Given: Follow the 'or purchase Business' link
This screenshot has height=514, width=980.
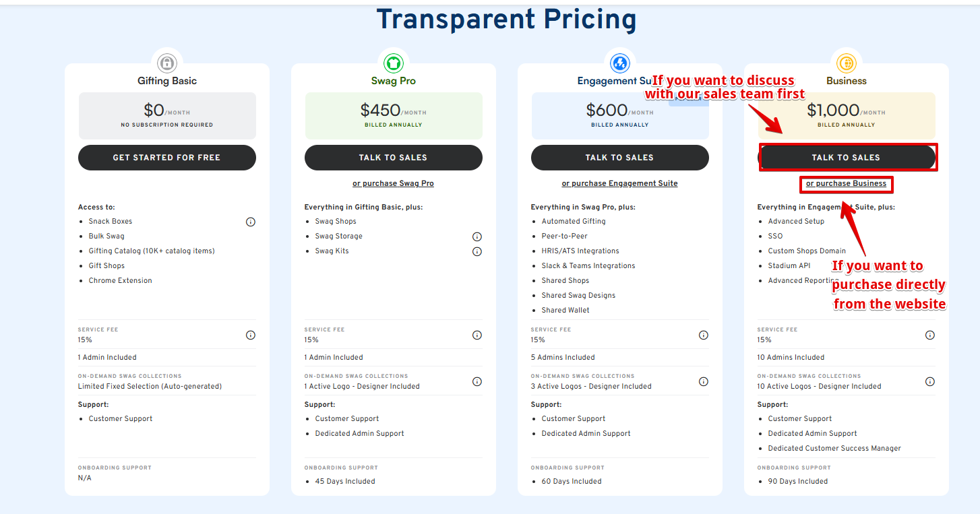Looking at the screenshot, I should tap(847, 183).
